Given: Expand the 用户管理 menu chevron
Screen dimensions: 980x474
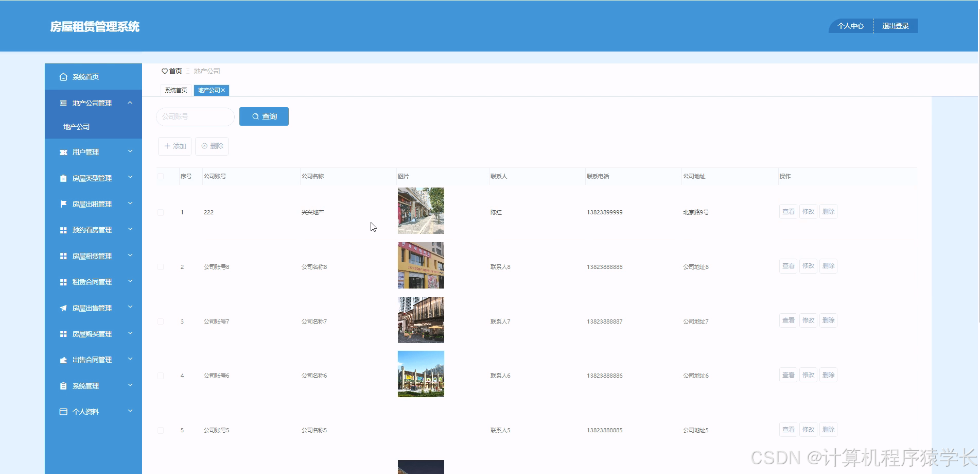Looking at the screenshot, I should point(130,151).
